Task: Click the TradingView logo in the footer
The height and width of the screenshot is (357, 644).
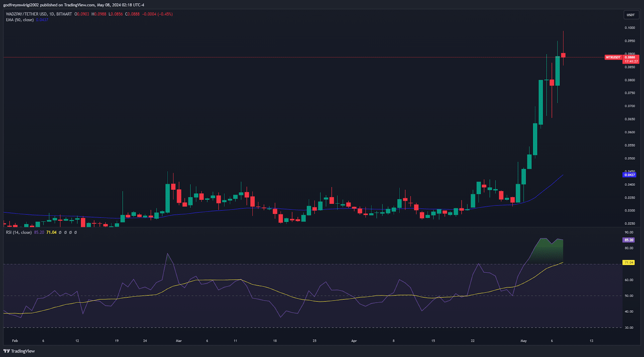Action: [x=19, y=351]
